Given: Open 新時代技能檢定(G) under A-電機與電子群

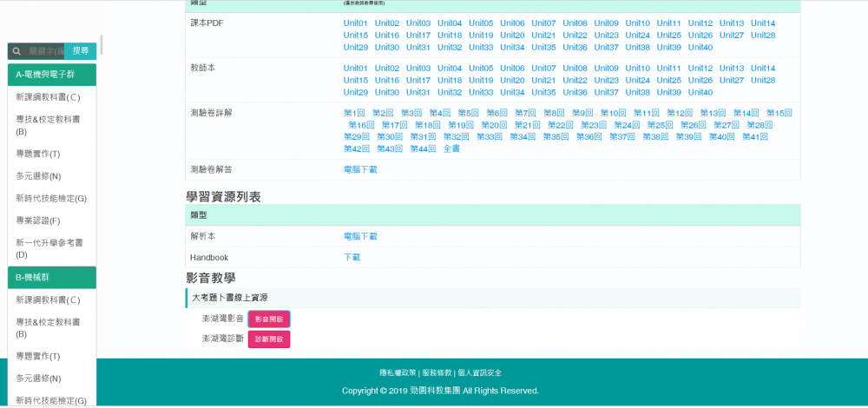Looking at the screenshot, I should coord(51,198).
